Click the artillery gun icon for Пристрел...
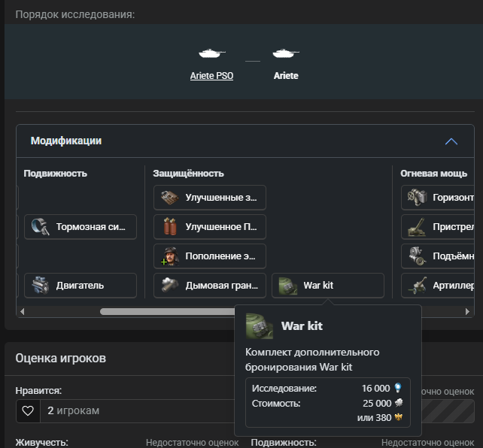 [x=417, y=227]
